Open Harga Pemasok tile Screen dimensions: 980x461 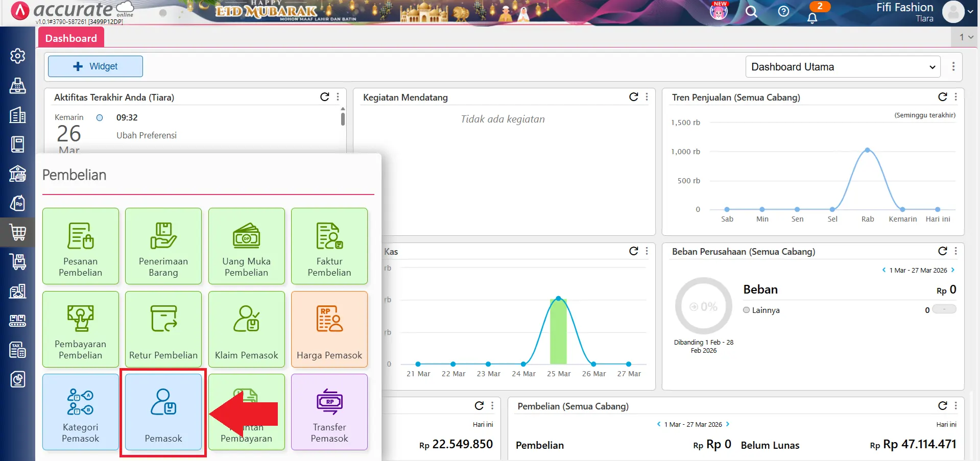point(329,329)
